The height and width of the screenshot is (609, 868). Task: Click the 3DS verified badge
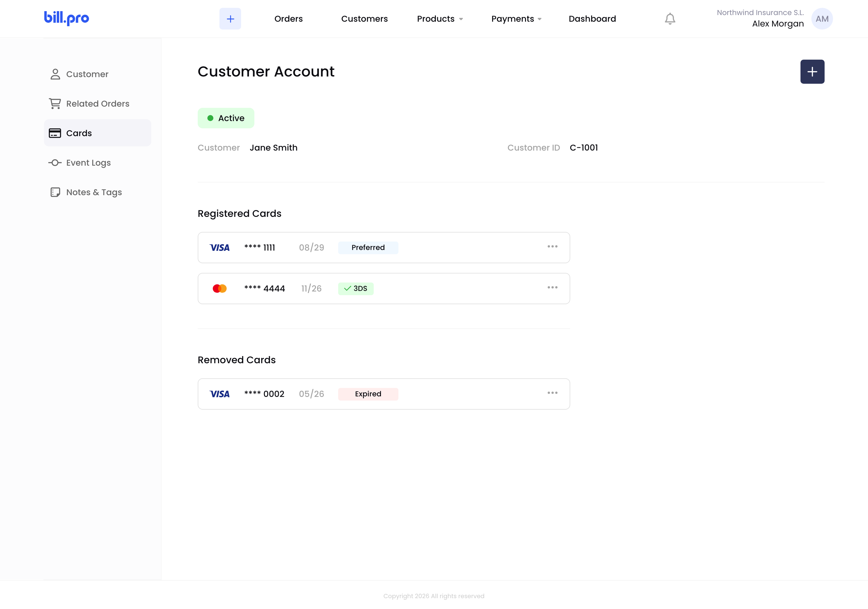point(356,289)
